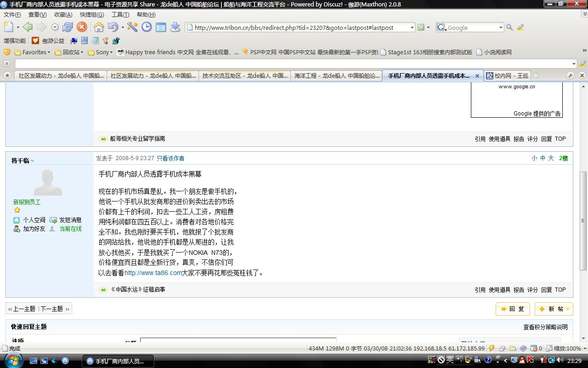Go back with the green Back arrow
This screenshot has width=588, height=368.
[x=28, y=27]
